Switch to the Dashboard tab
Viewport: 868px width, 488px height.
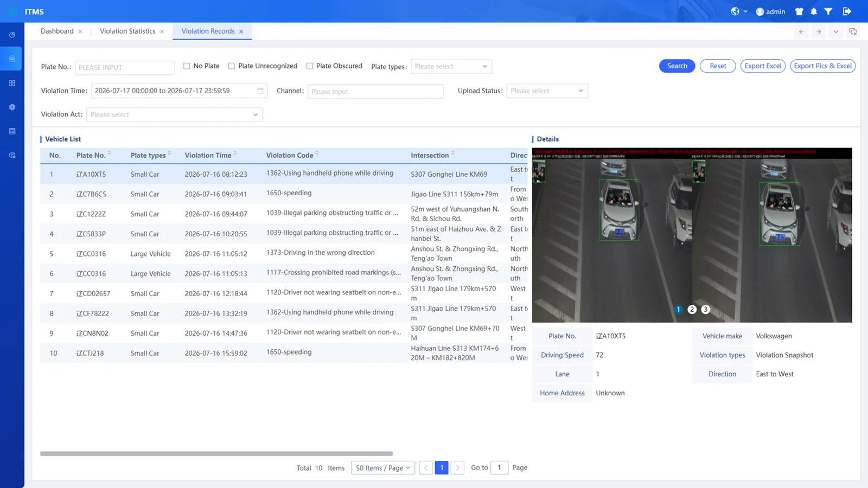point(57,31)
